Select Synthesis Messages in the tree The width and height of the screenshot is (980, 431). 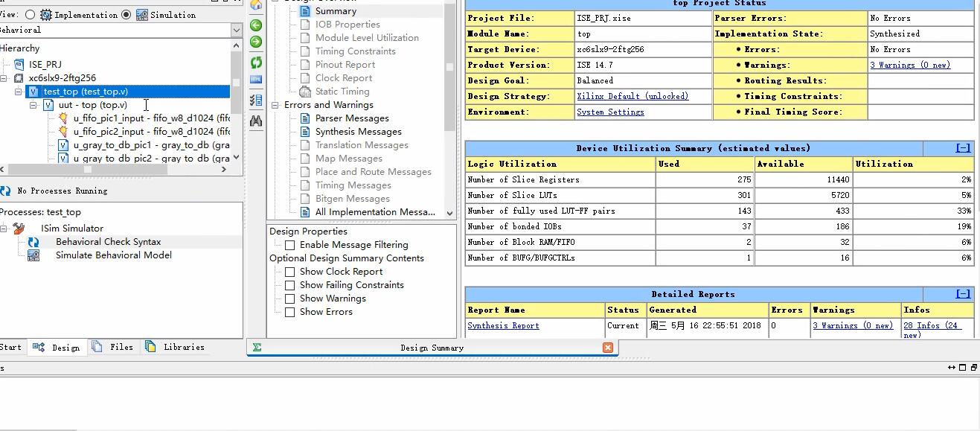tap(359, 132)
